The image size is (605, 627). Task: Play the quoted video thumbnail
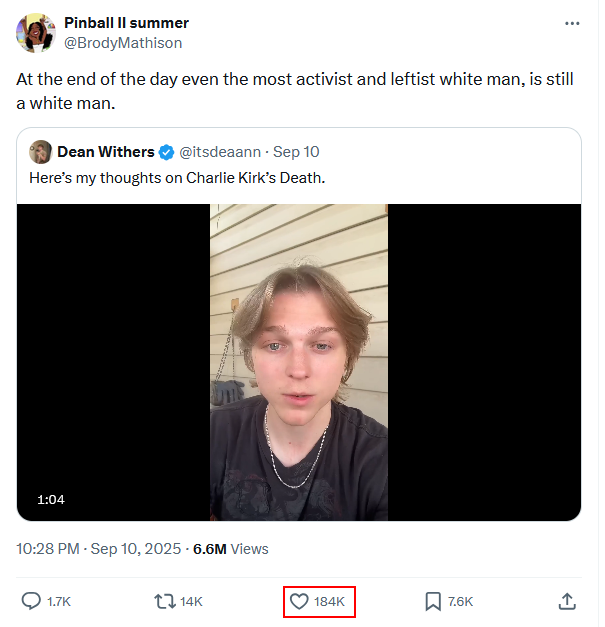pyautogui.click(x=299, y=362)
